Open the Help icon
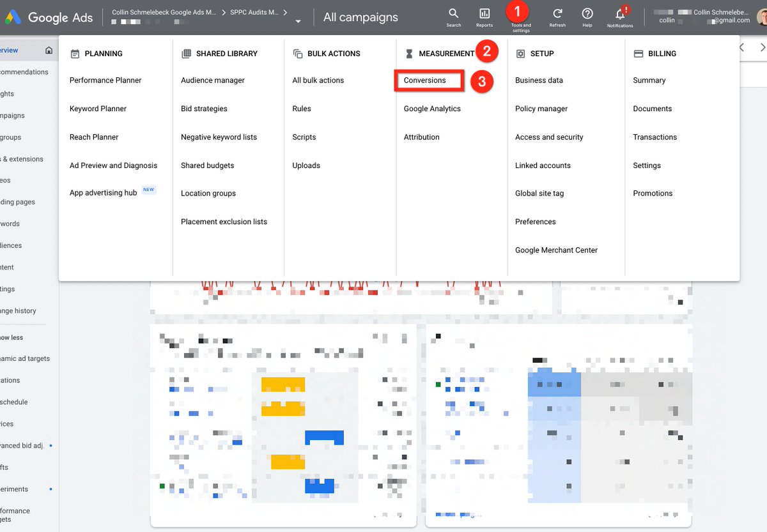The image size is (767, 532). pyautogui.click(x=587, y=17)
